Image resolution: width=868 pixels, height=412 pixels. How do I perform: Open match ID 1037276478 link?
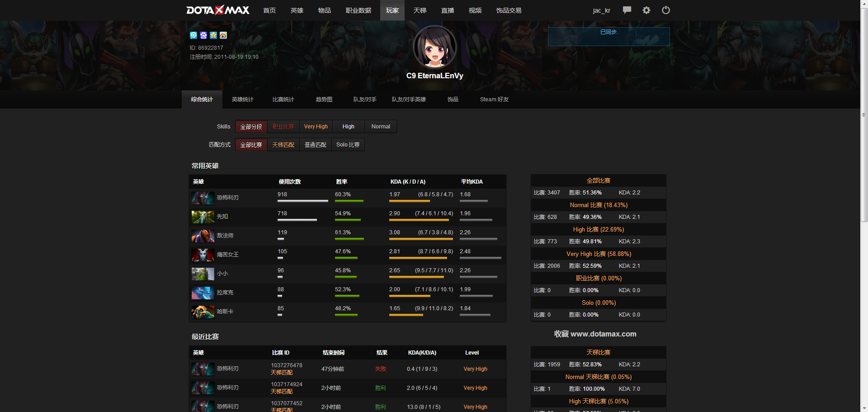click(287, 365)
